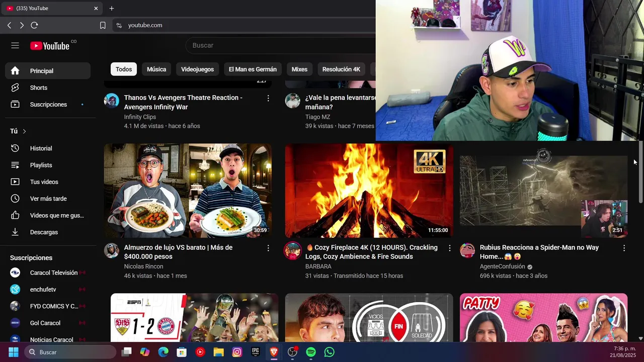The height and width of the screenshot is (362, 644).
Task: Open Cozy Fireplace 4K video title
Action: 371,252
